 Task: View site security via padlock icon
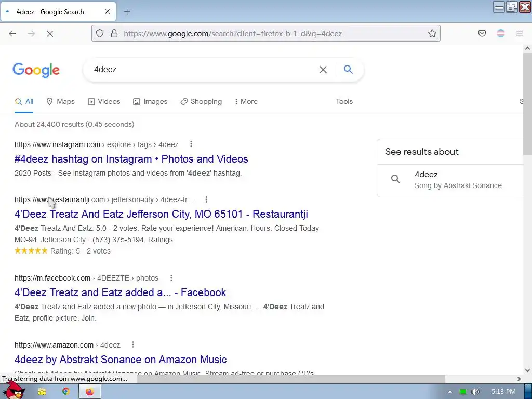coord(114,33)
